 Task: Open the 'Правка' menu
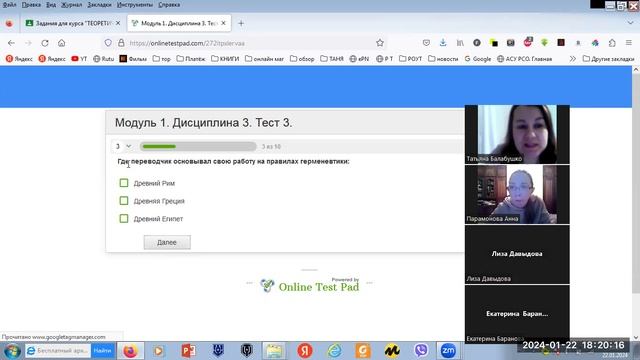(x=31, y=5)
